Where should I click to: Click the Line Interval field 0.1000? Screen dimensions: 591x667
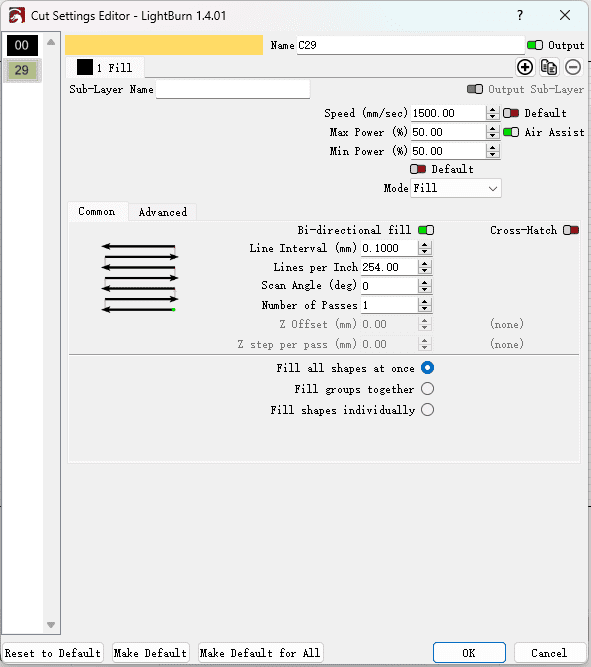coord(389,248)
